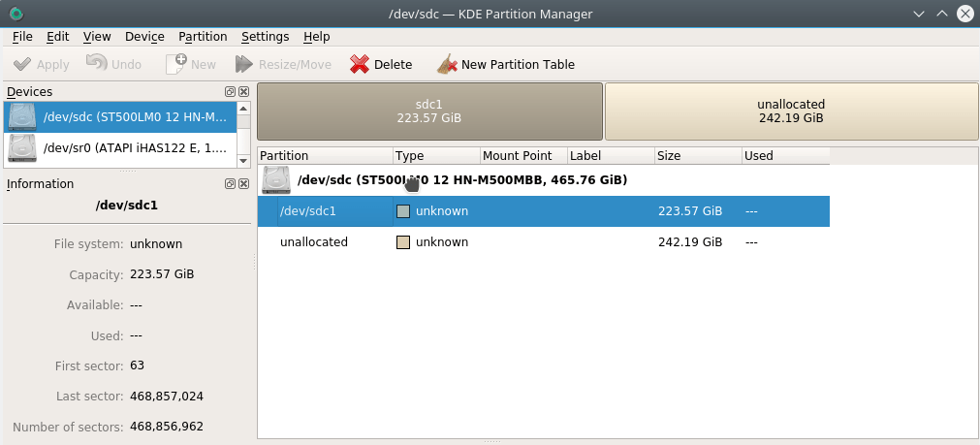Sort by the Used column header
The image size is (980, 445).
click(x=785, y=156)
